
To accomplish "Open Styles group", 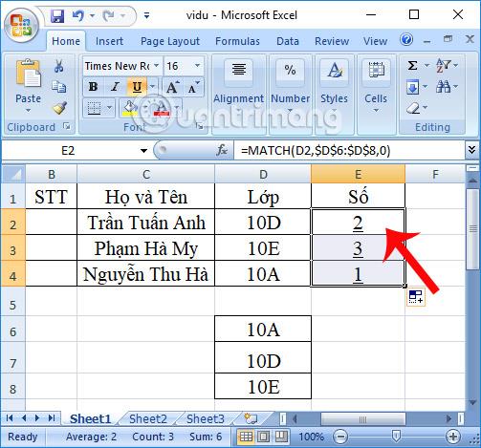I will (334, 84).
